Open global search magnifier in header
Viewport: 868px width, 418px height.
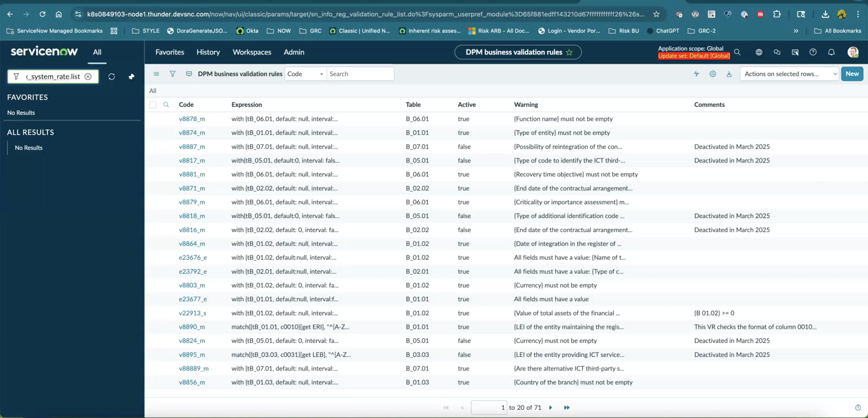pos(737,52)
